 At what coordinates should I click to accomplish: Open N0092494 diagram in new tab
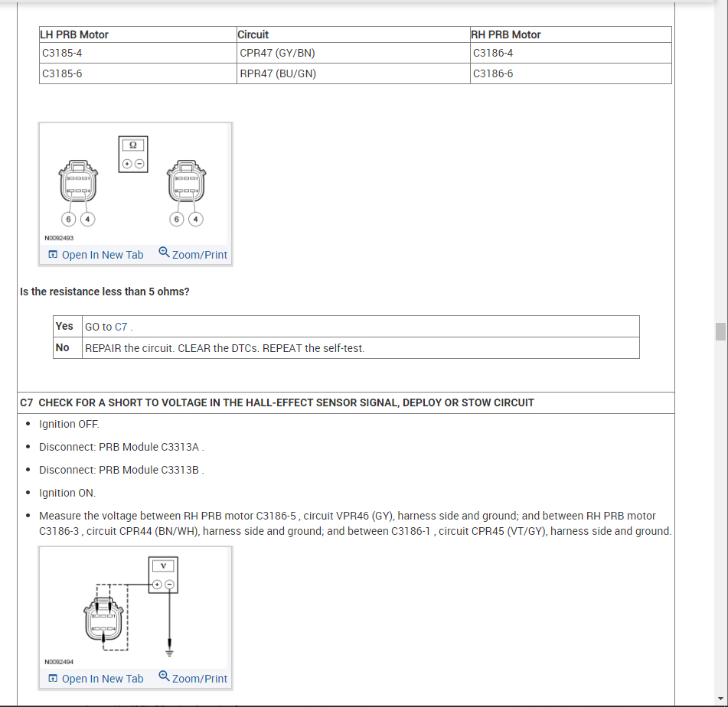tap(96, 679)
